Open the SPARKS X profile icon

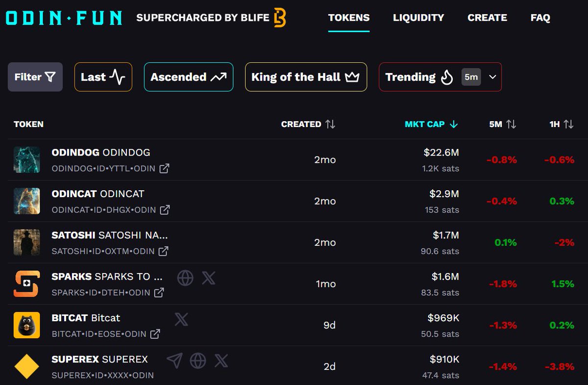(x=208, y=278)
